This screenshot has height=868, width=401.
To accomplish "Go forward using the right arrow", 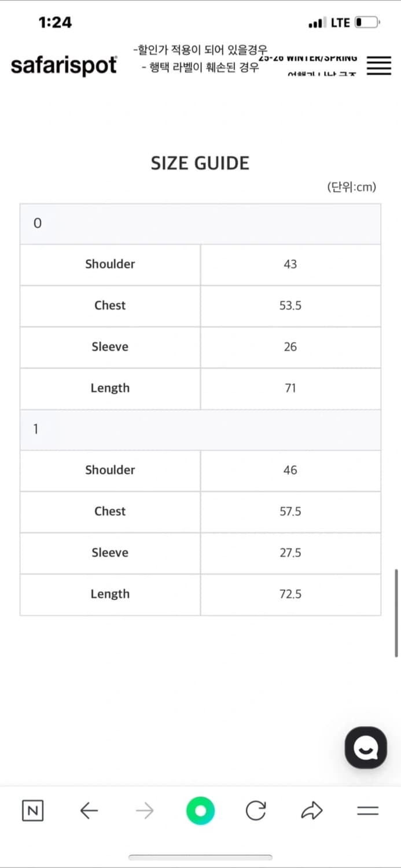I will click(x=145, y=811).
